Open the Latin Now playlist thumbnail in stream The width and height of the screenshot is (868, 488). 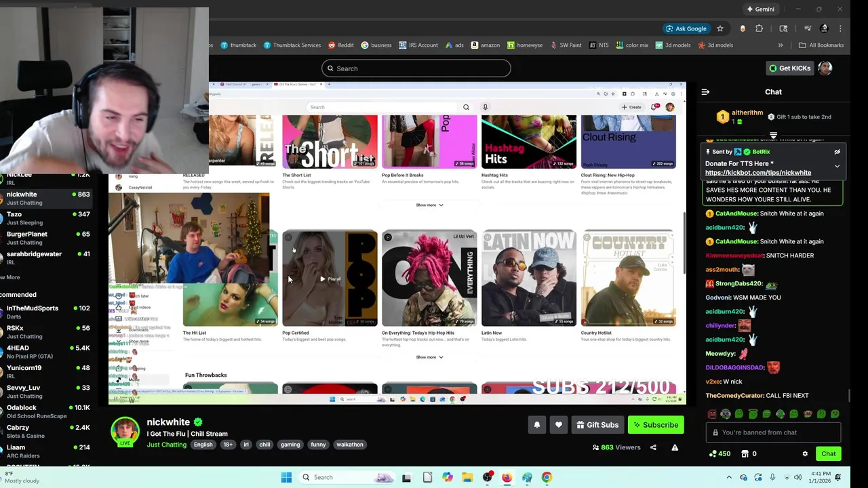[x=529, y=279]
